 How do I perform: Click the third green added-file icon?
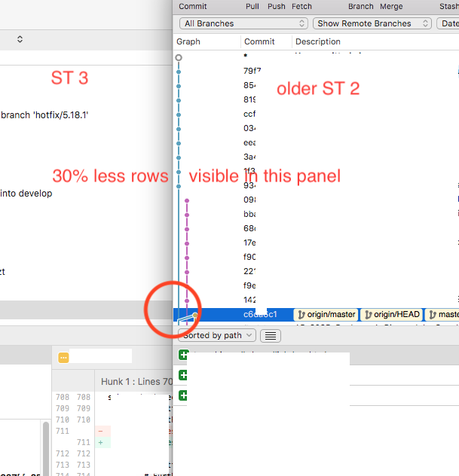183,396
